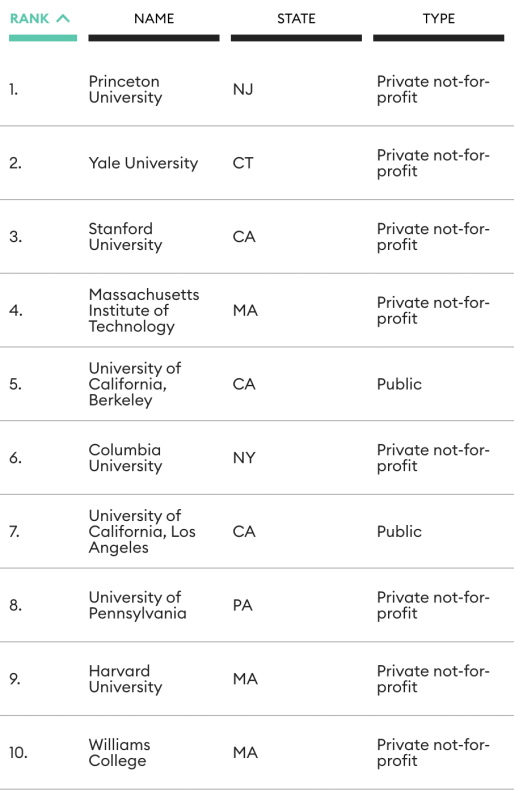Click the NJ state cell for Princeton
Screen dimensions: 514x791
[243, 89]
